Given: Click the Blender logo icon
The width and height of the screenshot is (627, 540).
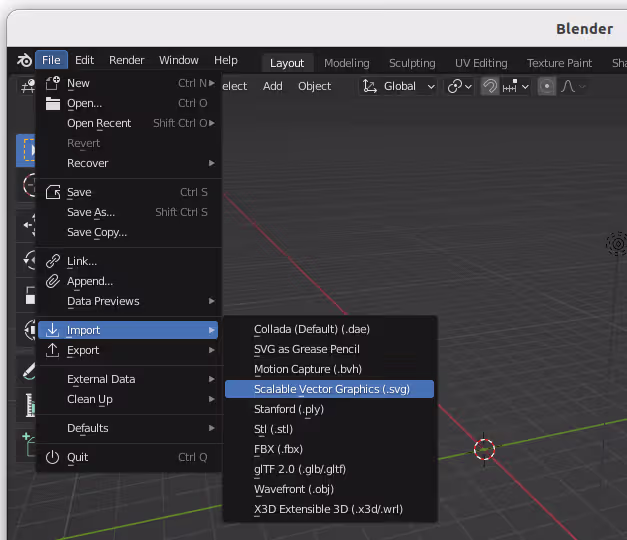Looking at the screenshot, I should pos(23,61).
